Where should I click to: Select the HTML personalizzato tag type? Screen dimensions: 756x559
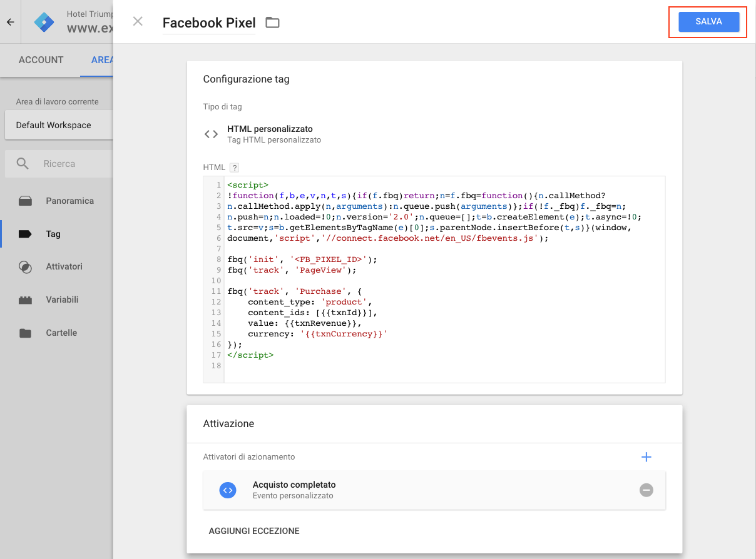(x=270, y=134)
